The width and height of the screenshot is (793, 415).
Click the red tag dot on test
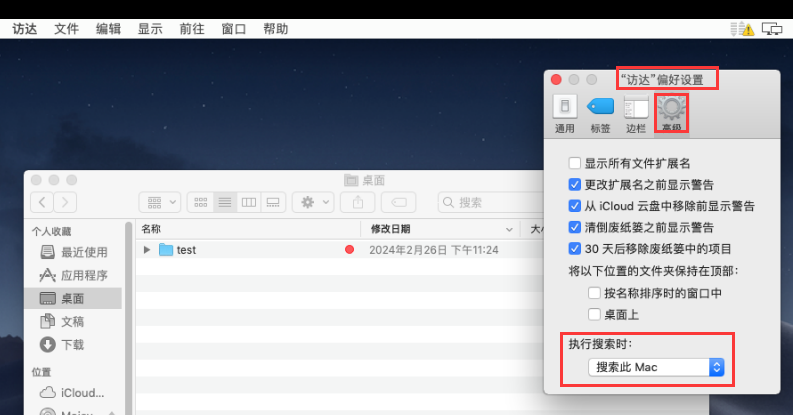(349, 249)
